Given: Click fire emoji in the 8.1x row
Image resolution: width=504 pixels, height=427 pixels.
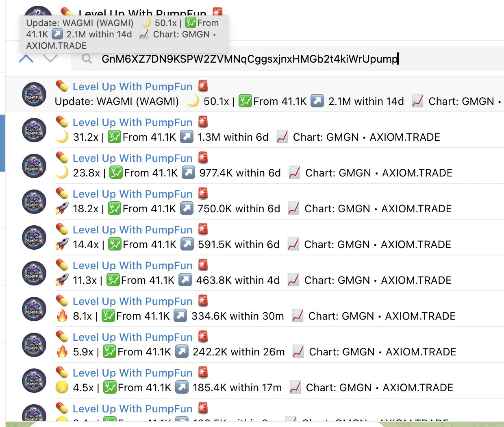Looking at the screenshot, I should click(62, 316).
